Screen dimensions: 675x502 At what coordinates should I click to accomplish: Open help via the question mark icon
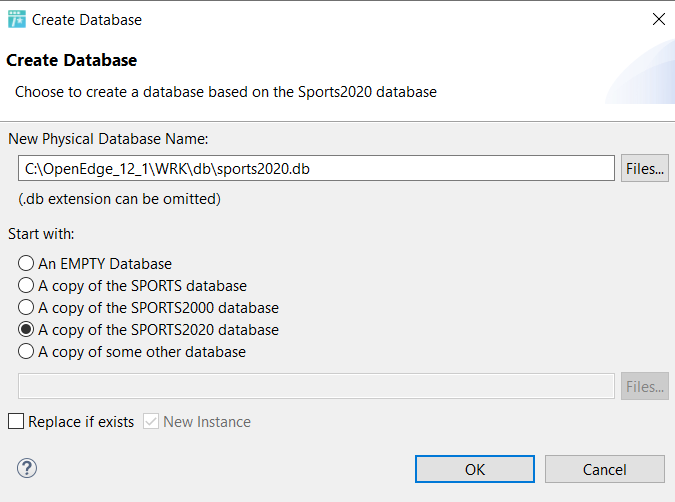tap(27, 468)
